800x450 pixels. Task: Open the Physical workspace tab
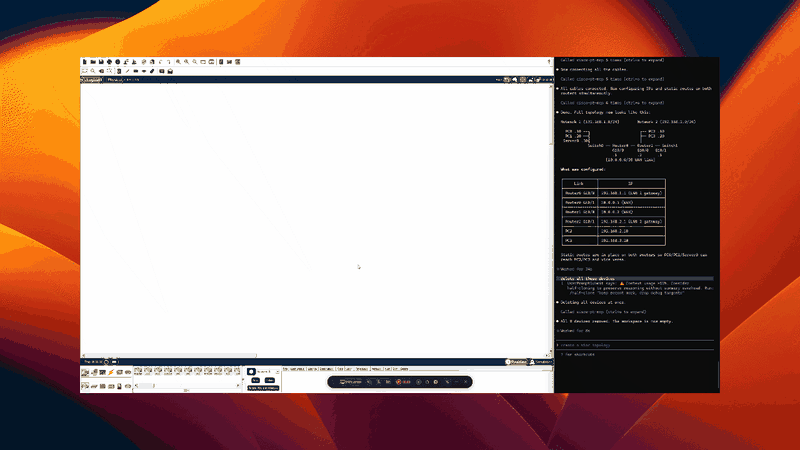[115, 80]
